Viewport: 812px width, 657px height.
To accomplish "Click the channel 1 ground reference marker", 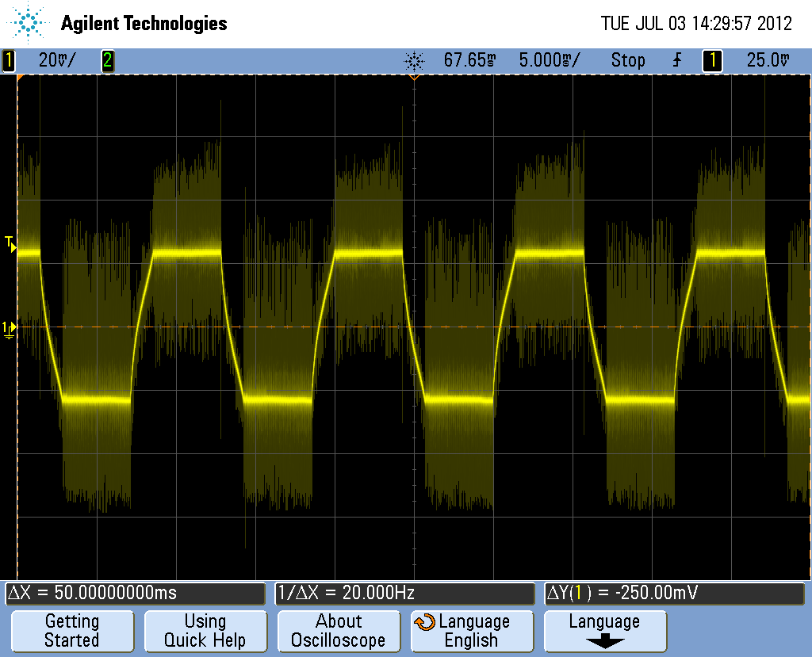I will tap(10, 329).
